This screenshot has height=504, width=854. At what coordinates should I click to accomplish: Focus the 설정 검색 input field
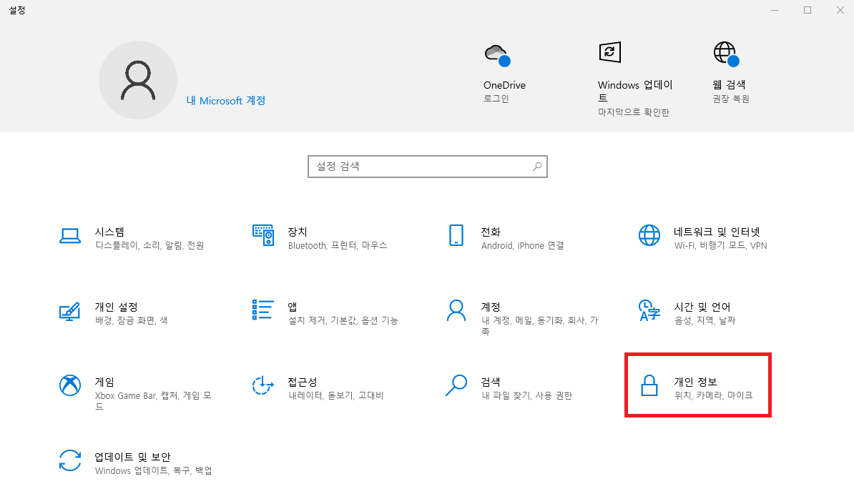[x=428, y=167]
